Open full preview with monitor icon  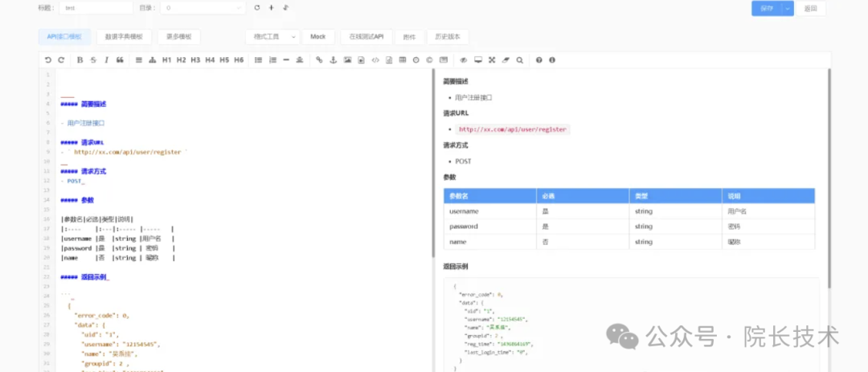coord(477,59)
